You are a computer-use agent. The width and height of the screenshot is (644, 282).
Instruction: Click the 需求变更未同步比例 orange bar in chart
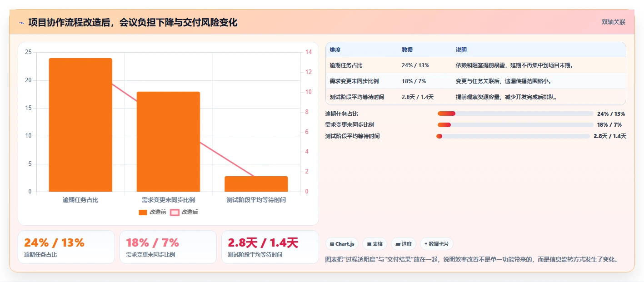pyautogui.click(x=168, y=142)
